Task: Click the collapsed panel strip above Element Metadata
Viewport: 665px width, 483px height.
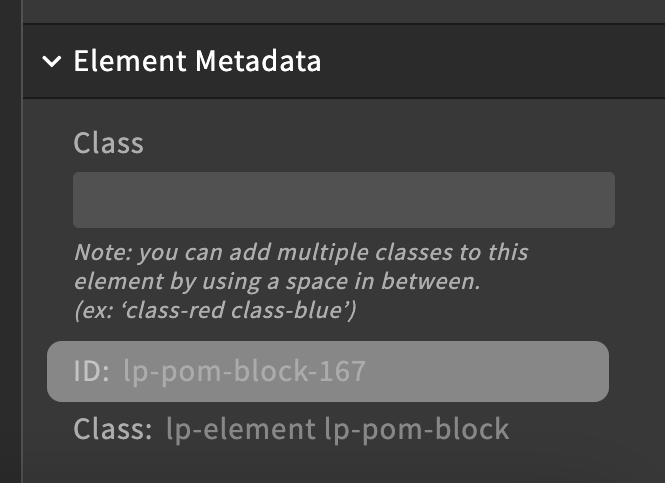Action: [x=343, y=11]
